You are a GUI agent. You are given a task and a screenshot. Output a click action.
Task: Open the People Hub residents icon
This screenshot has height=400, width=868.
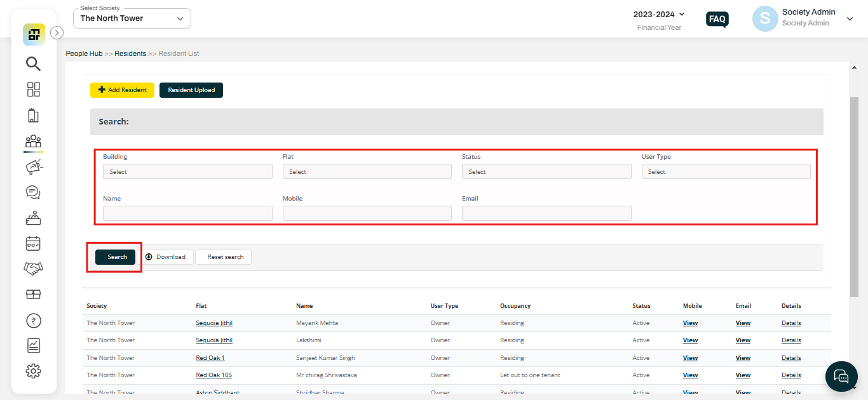[33, 142]
